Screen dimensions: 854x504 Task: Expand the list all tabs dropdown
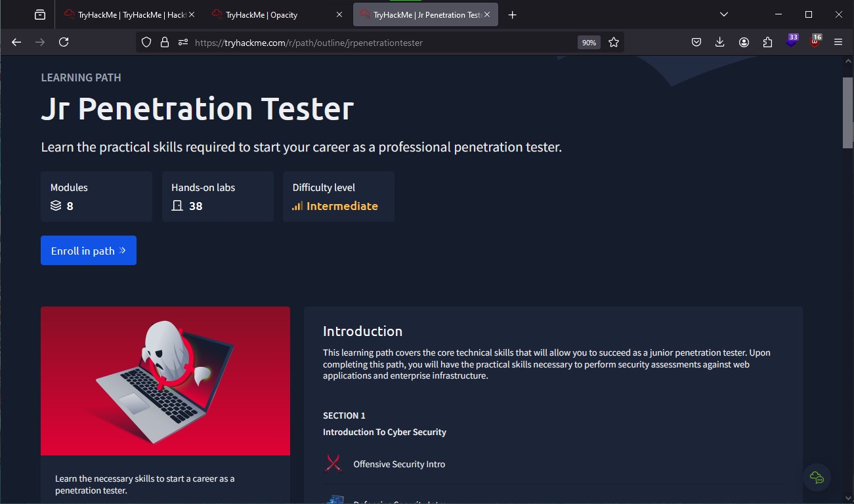point(724,14)
